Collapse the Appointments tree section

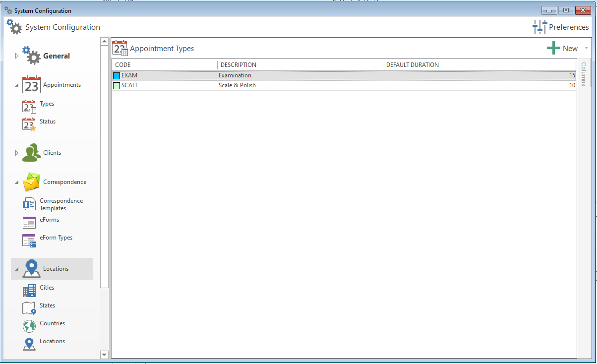(16, 85)
